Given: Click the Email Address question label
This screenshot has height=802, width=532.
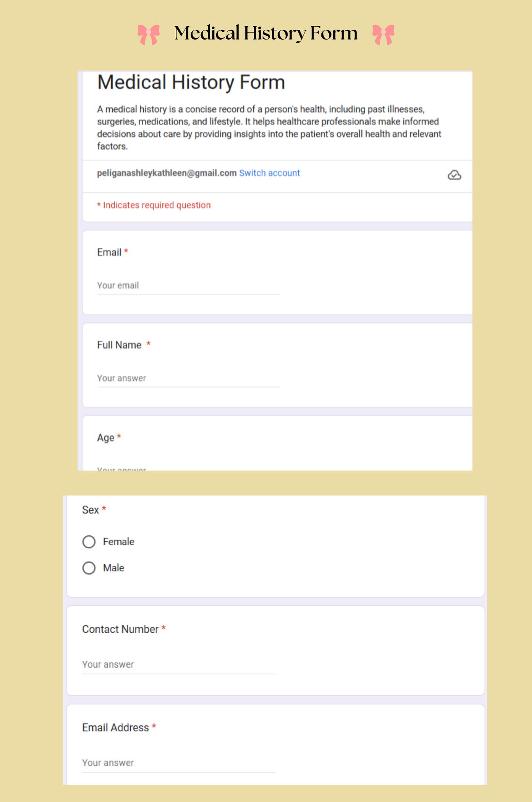Looking at the screenshot, I should coord(115,728).
